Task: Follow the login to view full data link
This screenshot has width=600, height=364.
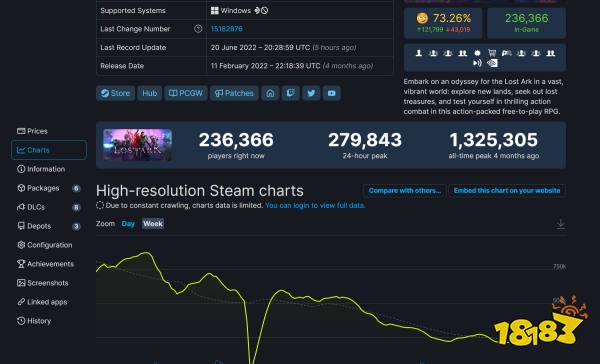Action: point(315,206)
